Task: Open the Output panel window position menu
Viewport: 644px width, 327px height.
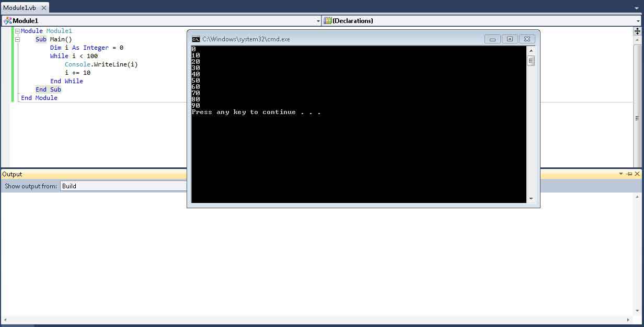Action: click(x=621, y=174)
